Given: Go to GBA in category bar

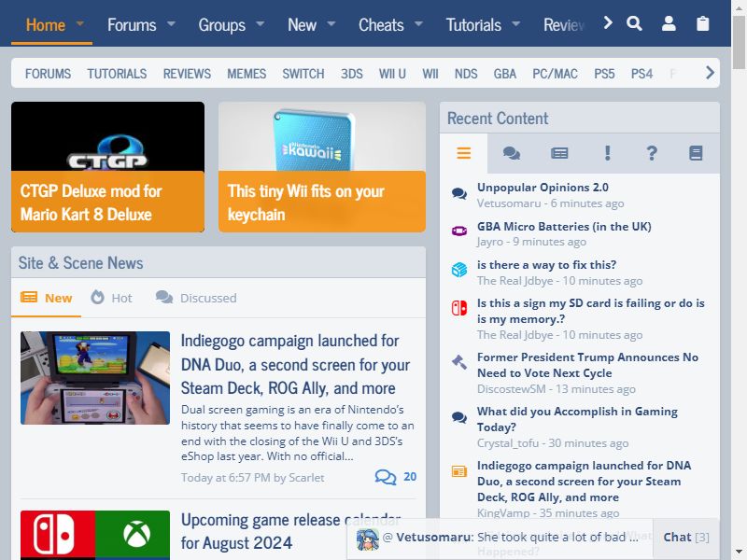Looking at the screenshot, I should tap(504, 74).
